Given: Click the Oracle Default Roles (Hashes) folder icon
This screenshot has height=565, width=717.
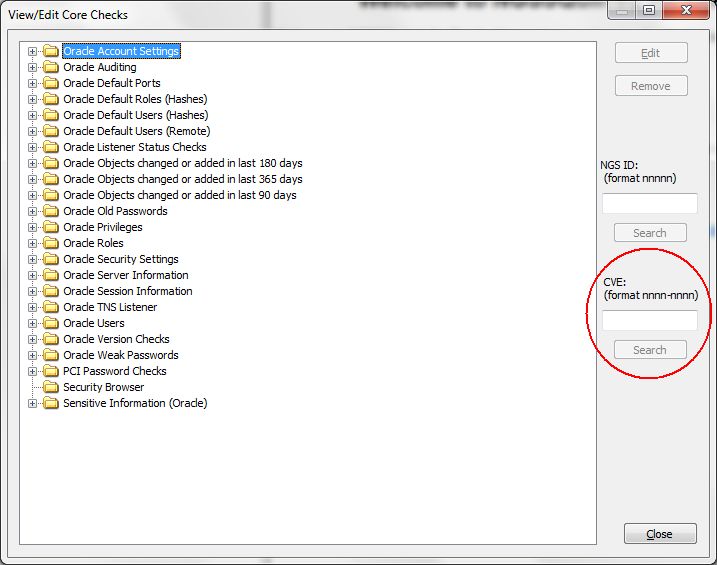Looking at the screenshot, I should point(51,99).
